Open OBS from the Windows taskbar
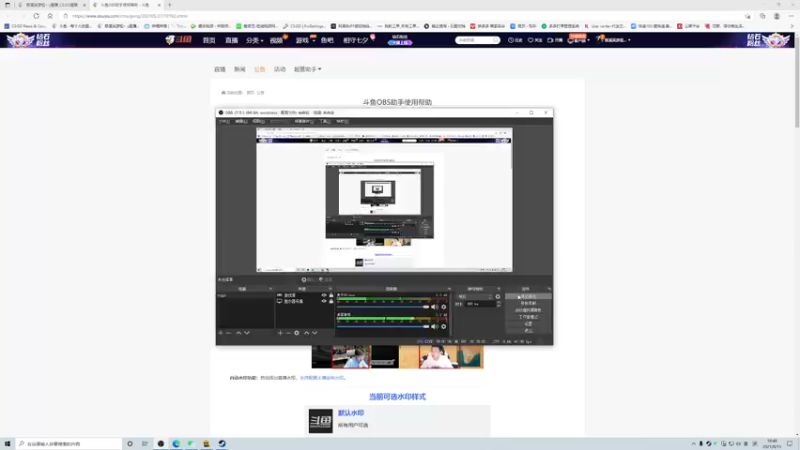The width and height of the screenshot is (800, 450). [x=161, y=444]
